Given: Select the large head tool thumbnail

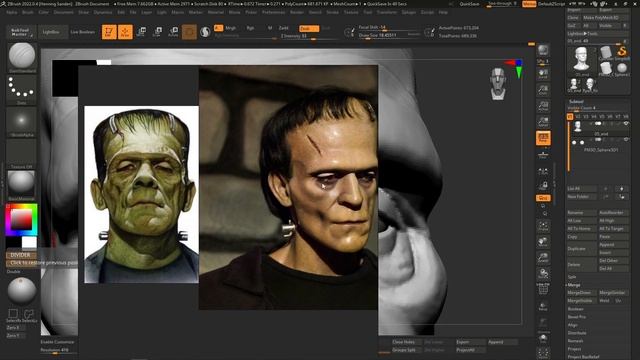Looking at the screenshot, I should click(581, 61).
